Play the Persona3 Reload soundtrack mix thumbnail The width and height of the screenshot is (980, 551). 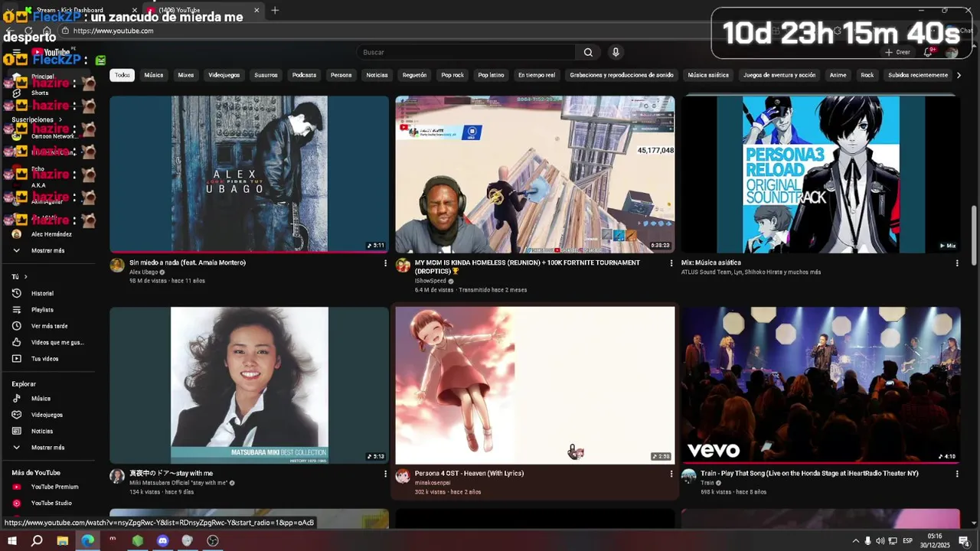[821, 174]
